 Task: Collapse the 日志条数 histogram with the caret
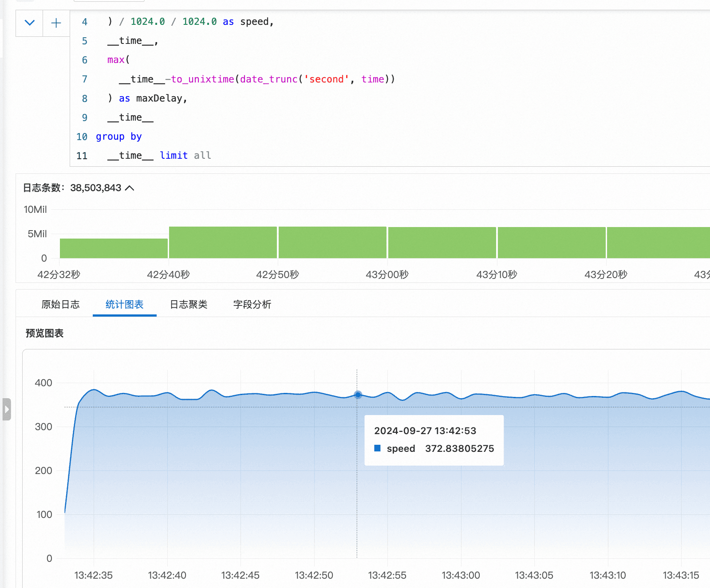coord(130,188)
